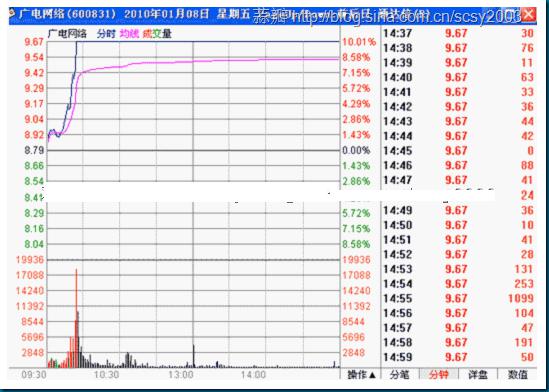The width and height of the screenshot is (549, 392).
Task: Switch to the 分笔 tab
Action: [399, 375]
